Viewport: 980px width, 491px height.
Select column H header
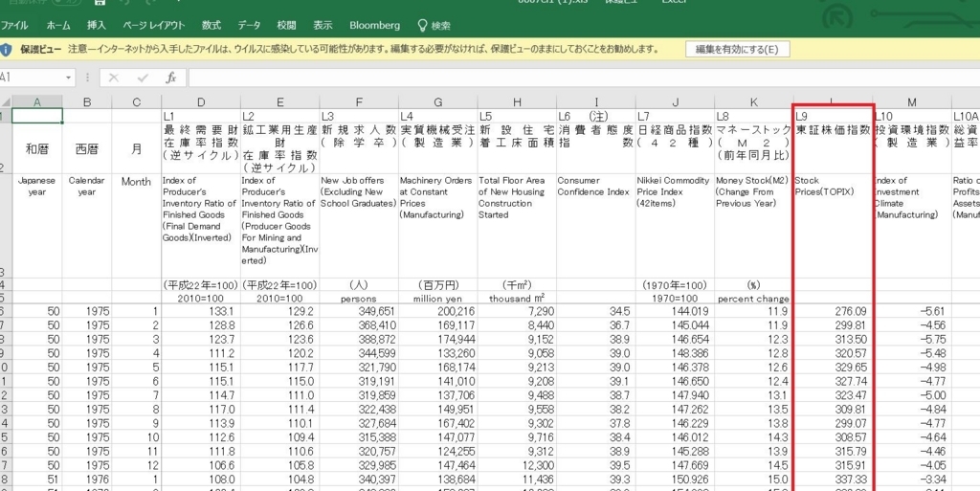pyautogui.click(x=517, y=101)
